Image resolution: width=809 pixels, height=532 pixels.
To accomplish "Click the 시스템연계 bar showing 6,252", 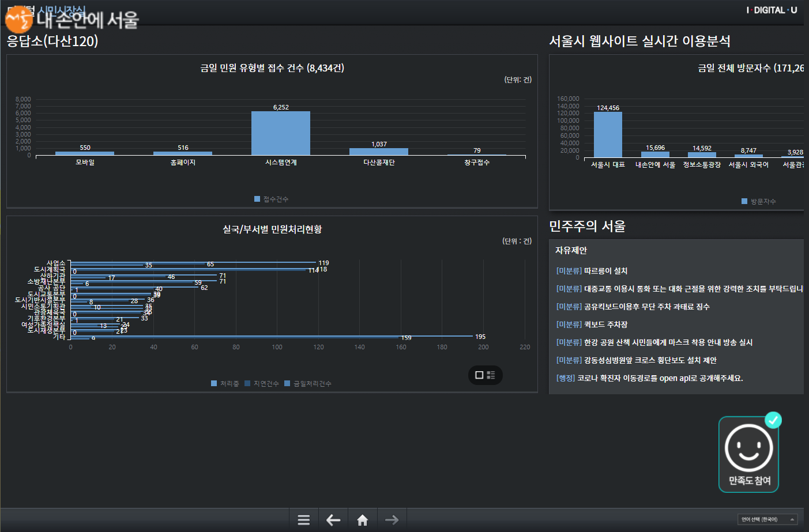I will click(281, 133).
